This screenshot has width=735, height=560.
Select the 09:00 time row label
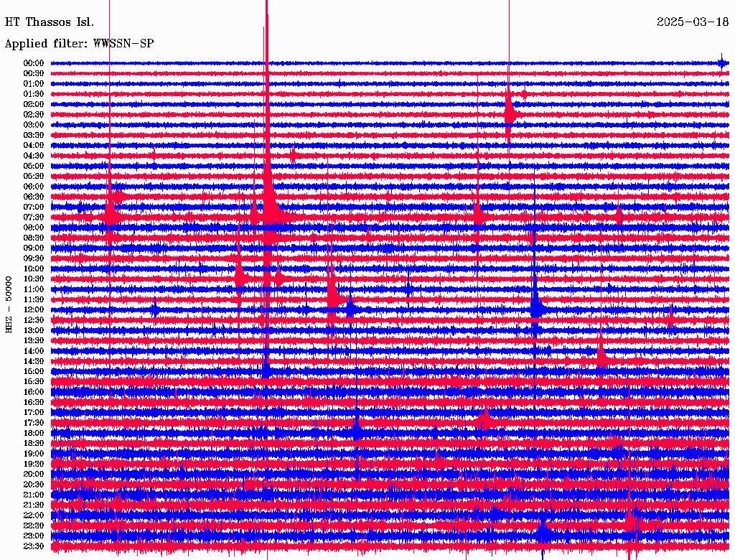tap(34, 248)
